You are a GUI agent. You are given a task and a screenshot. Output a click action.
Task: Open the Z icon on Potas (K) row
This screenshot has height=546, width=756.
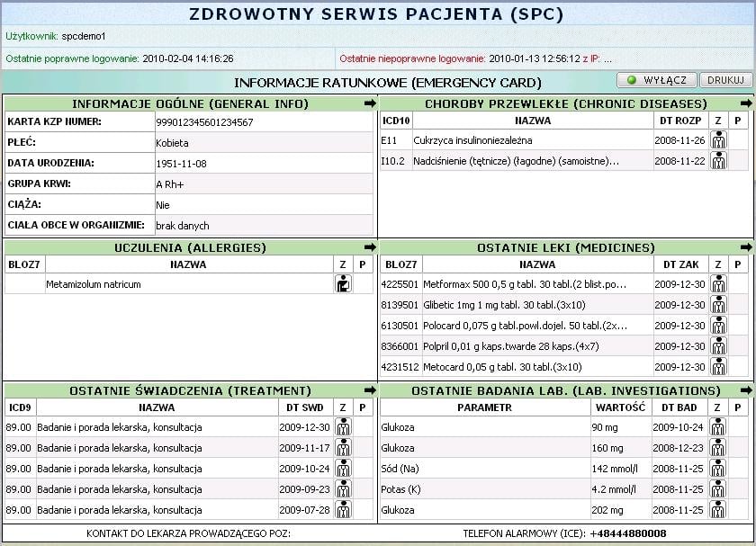click(x=716, y=488)
